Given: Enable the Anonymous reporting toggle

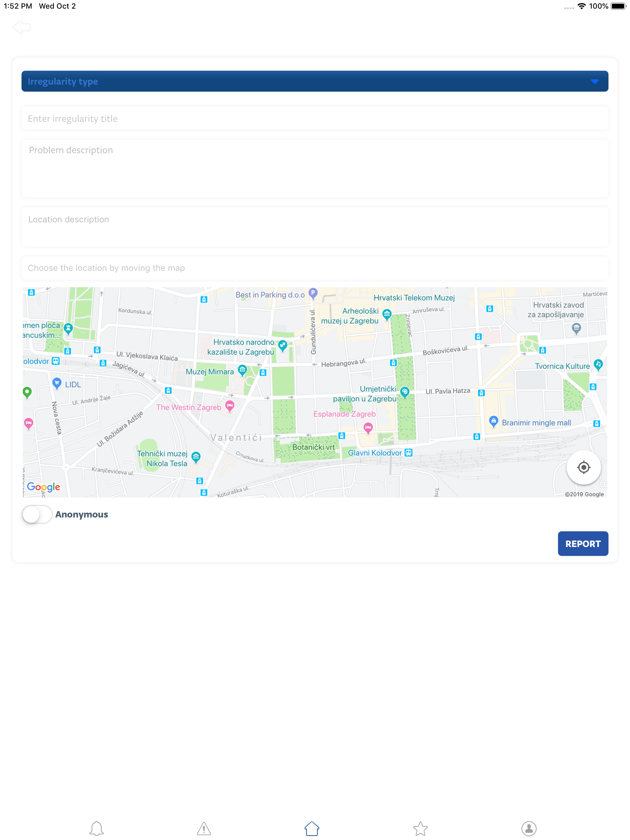Looking at the screenshot, I should (x=37, y=514).
